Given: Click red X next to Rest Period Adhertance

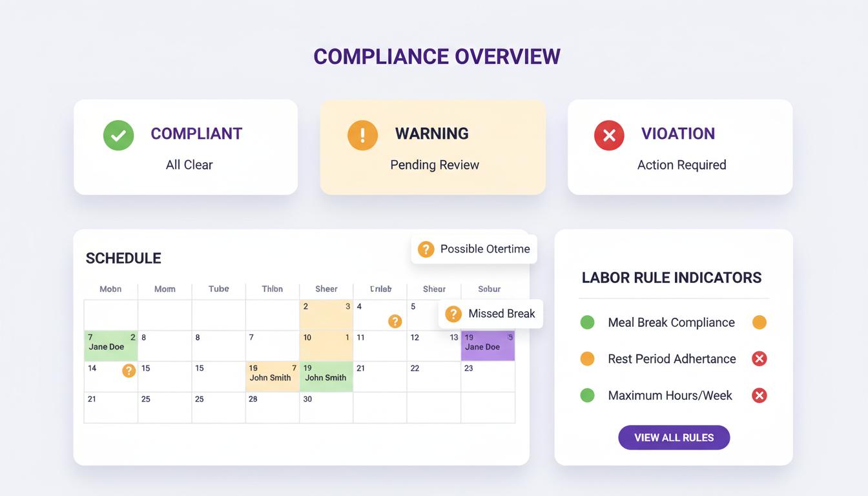Looking at the screenshot, I should [759, 359].
